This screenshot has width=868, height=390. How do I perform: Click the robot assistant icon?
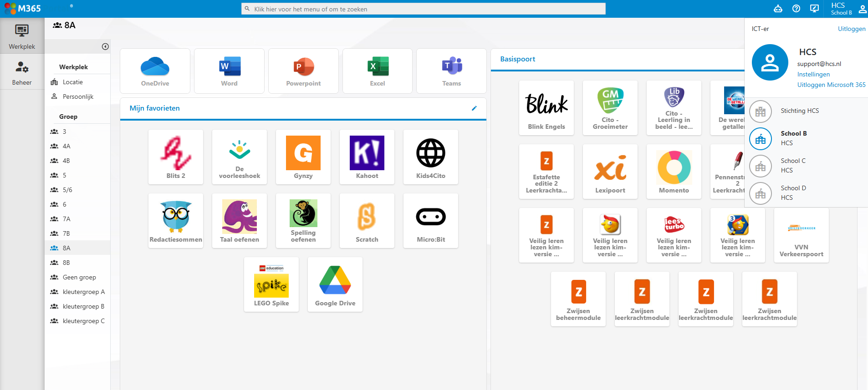click(x=778, y=9)
